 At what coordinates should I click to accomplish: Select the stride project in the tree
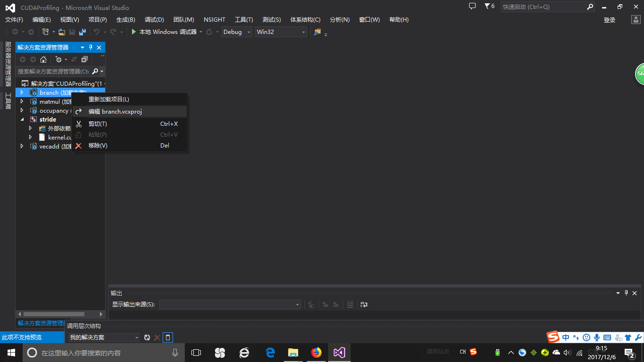point(48,119)
